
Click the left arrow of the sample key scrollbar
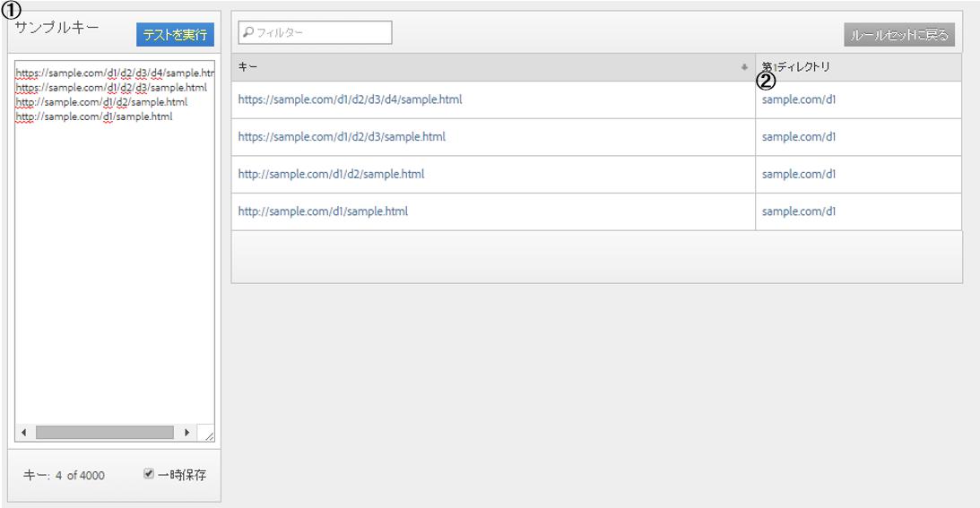pos(23,433)
